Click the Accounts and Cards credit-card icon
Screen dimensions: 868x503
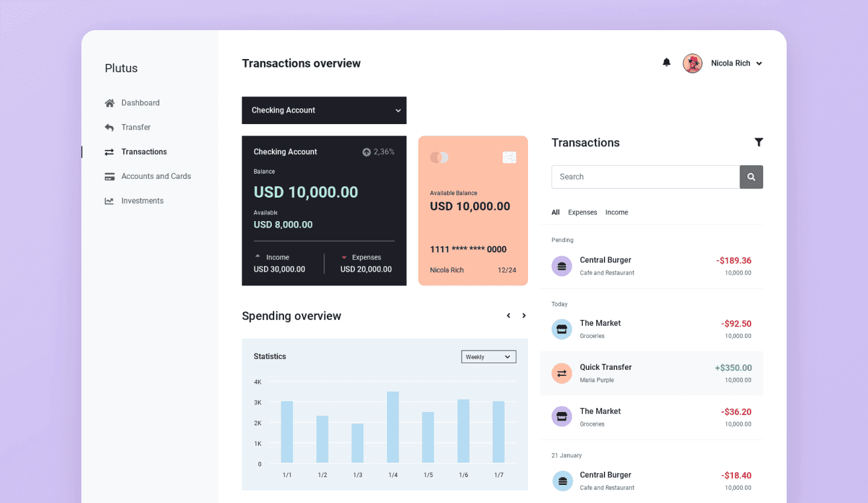click(109, 177)
